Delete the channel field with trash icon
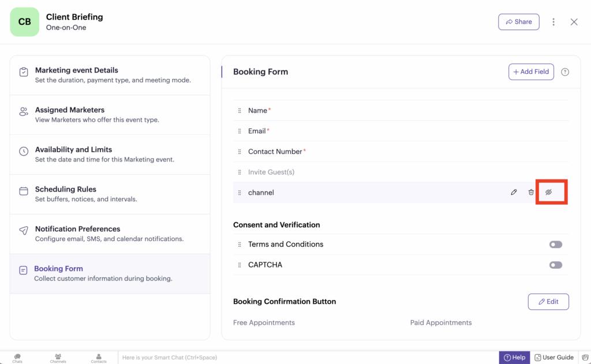The width and height of the screenshot is (591, 364). point(531,192)
